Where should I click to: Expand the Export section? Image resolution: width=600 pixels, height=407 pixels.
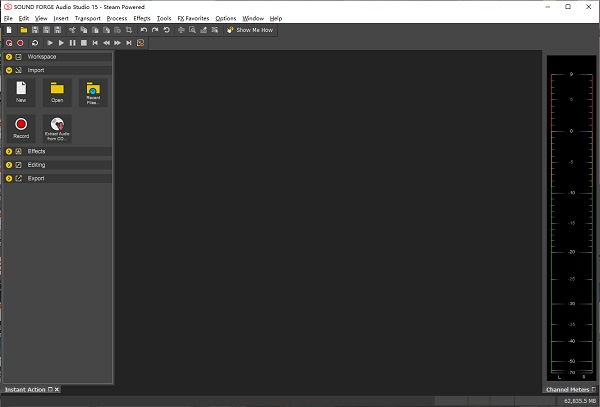point(9,179)
